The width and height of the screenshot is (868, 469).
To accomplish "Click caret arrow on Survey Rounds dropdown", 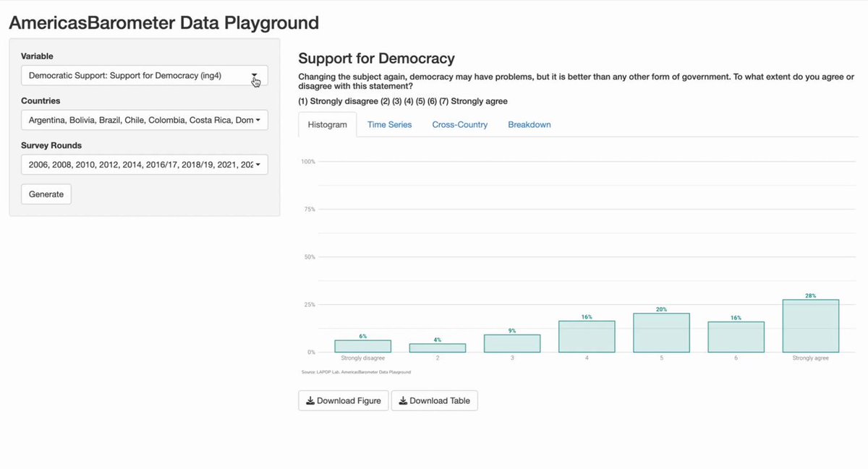I will [x=258, y=165].
